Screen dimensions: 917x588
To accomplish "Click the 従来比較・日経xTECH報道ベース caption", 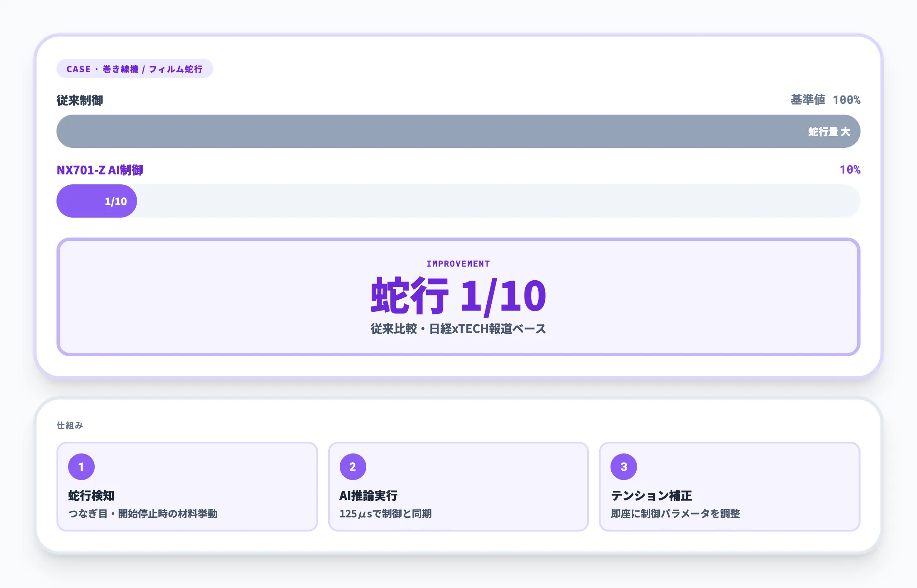I will (x=458, y=329).
